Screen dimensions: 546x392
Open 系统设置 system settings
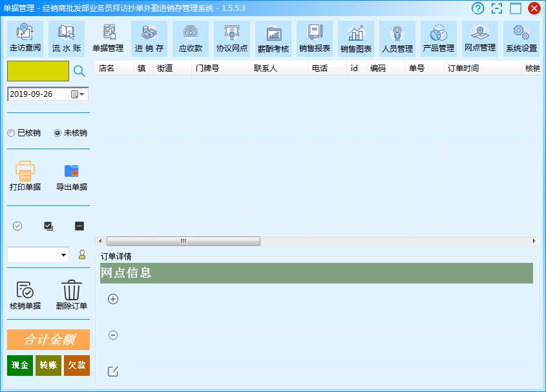pyautogui.click(x=521, y=38)
